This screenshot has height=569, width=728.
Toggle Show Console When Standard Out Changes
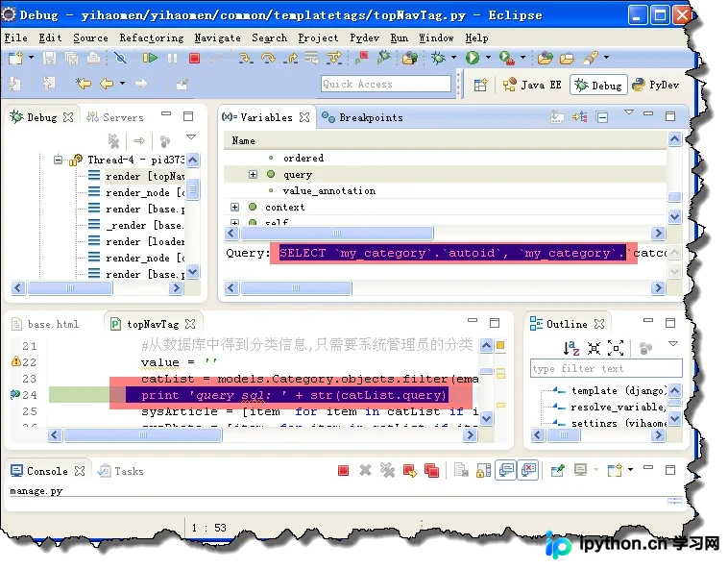coord(506,470)
